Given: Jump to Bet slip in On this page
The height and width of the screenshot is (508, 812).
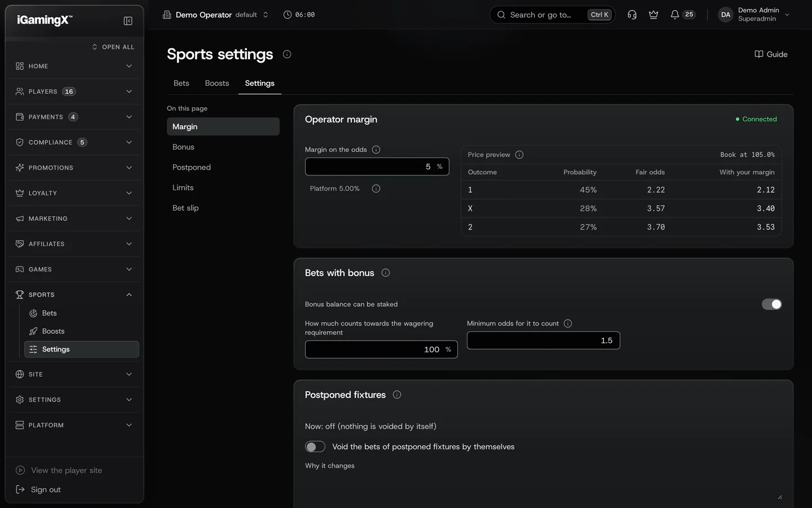Looking at the screenshot, I should click(223, 208).
